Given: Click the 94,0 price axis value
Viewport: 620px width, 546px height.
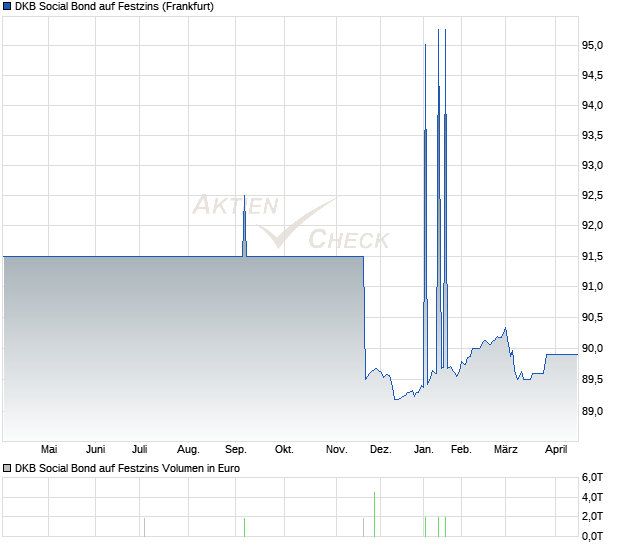Looking at the screenshot, I should coord(592,105).
